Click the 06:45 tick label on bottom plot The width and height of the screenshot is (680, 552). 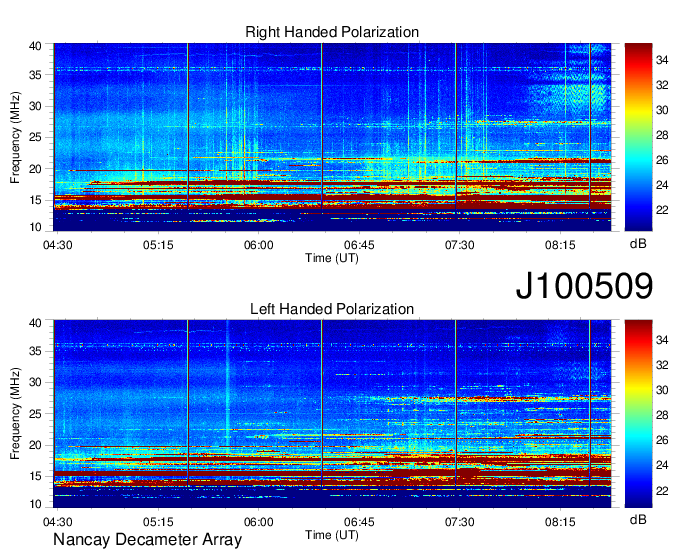[x=359, y=522]
